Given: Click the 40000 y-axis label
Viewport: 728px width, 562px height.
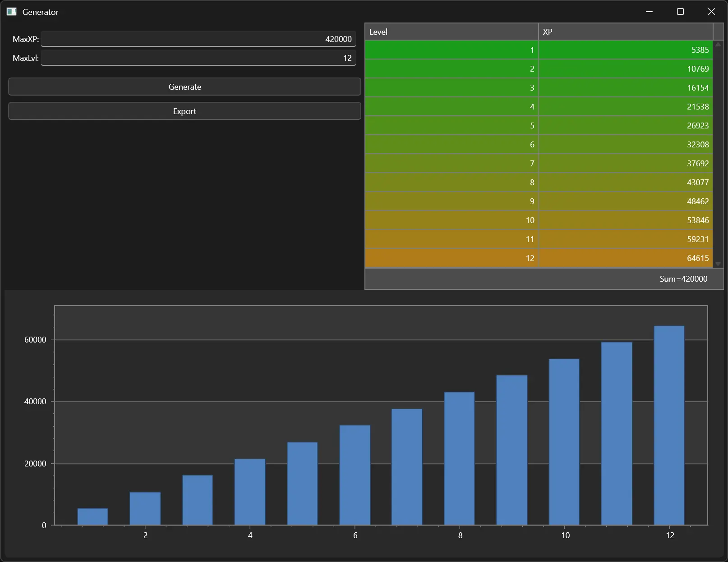Looking at the screenshot, I should tap(35, 402).
